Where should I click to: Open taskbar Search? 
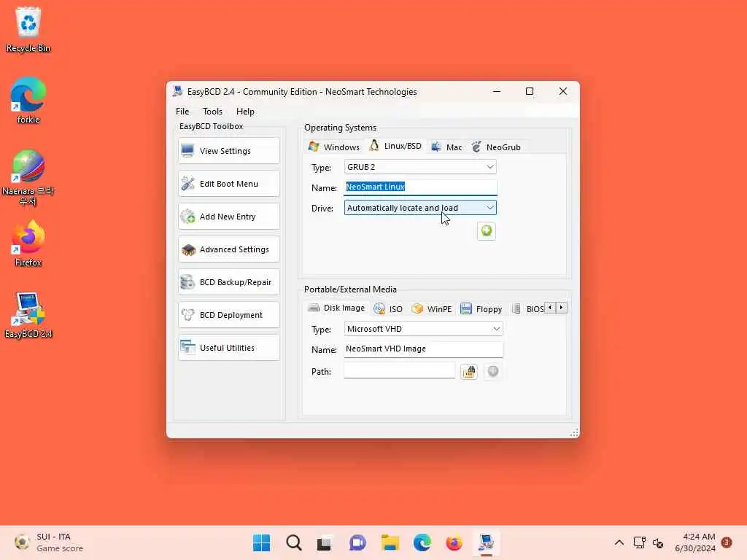[x=293, y=542]
